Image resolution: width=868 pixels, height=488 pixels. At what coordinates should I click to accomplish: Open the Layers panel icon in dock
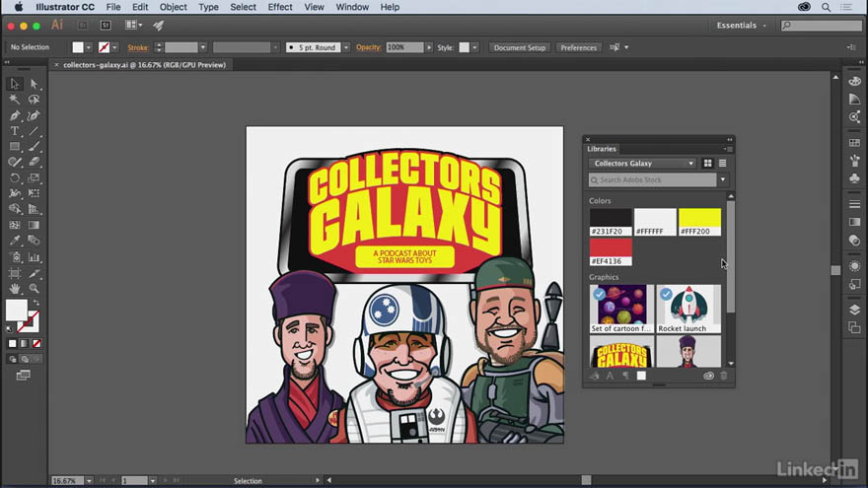coord(855,310)
